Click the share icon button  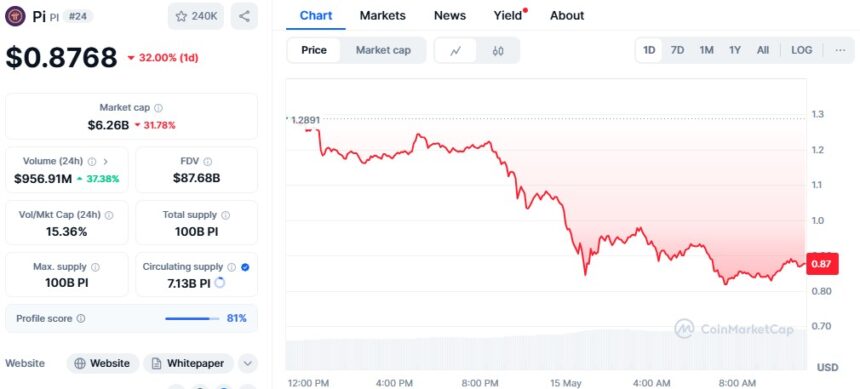click(x=244, y=16)
